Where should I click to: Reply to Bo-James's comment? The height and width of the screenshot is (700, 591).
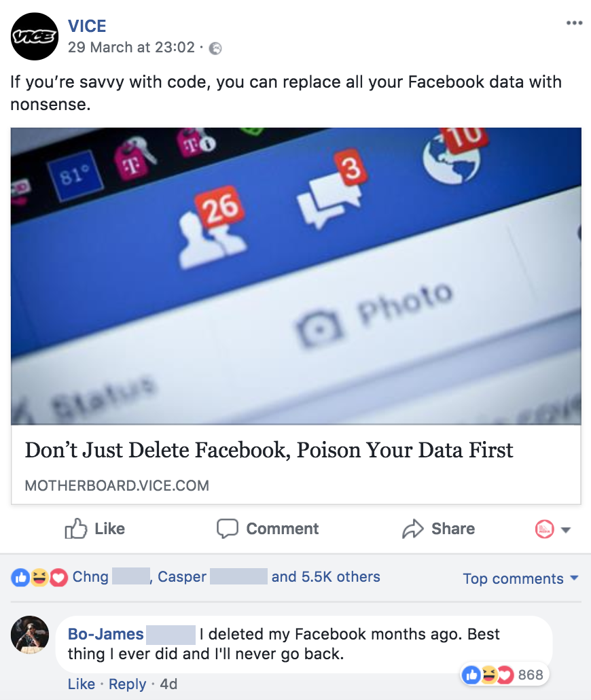pyautogui.click(x=127, y=684)
